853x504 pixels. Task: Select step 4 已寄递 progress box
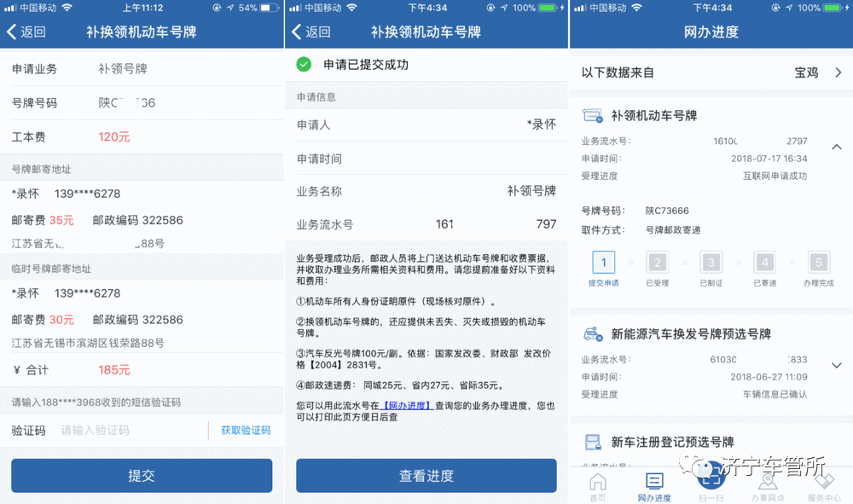pyautogui.click(x=765, y=263)
